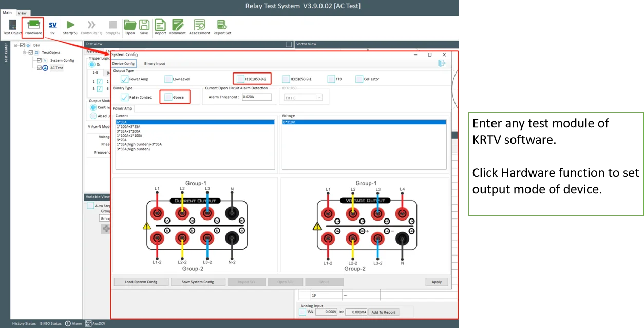
Task: Open the Report icon
Action: [160, 27]
